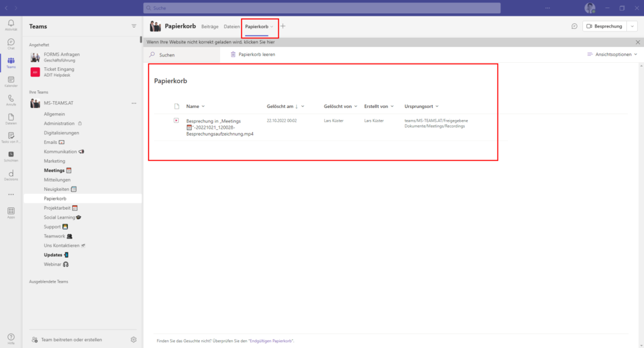Click Team beitreten oder erstellen
The height and width of the screenshot is (348, 644).
[67, 339]
